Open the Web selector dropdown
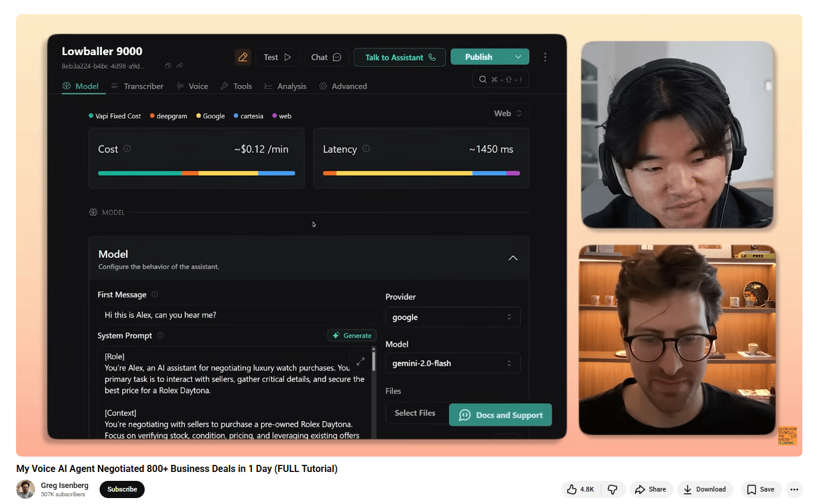 click(508, 113)
